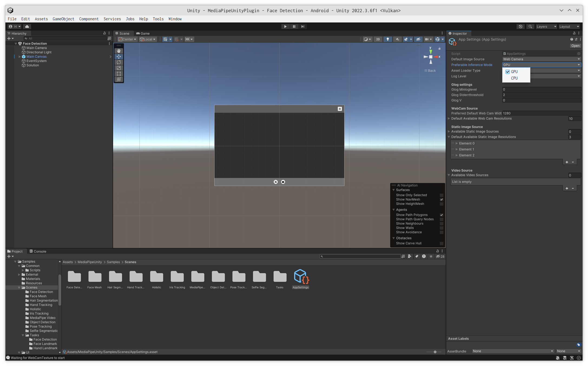The width and height of the screenshot is (588, 366).
Task: Click the grid visibility icon
Action: click(x=165, y=39)
